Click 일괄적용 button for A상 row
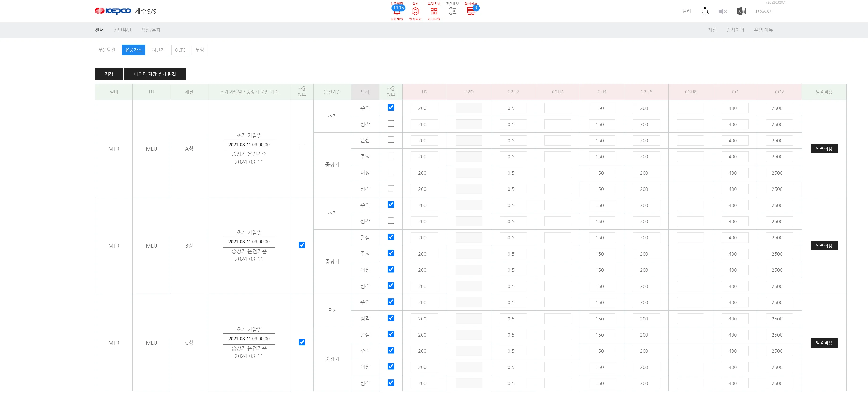The height and width of the screenshot is (404, 868). 823,148
